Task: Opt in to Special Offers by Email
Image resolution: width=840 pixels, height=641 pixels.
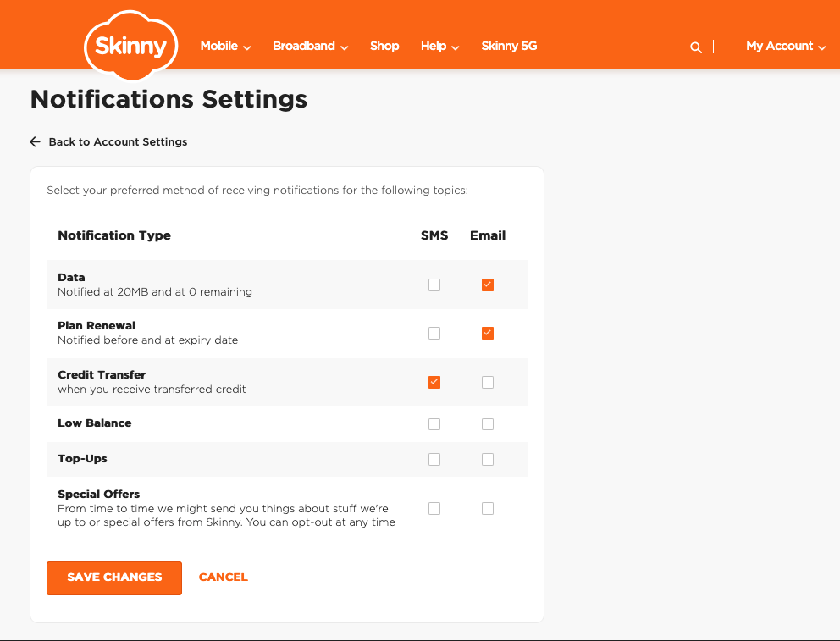Action: tap(488, 509)
